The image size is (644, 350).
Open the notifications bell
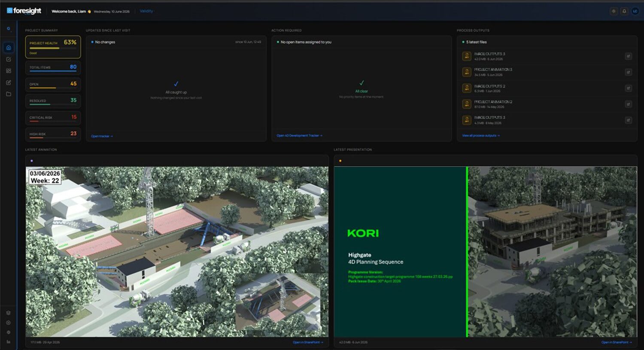pyautogui.click(x=624, y=11)
